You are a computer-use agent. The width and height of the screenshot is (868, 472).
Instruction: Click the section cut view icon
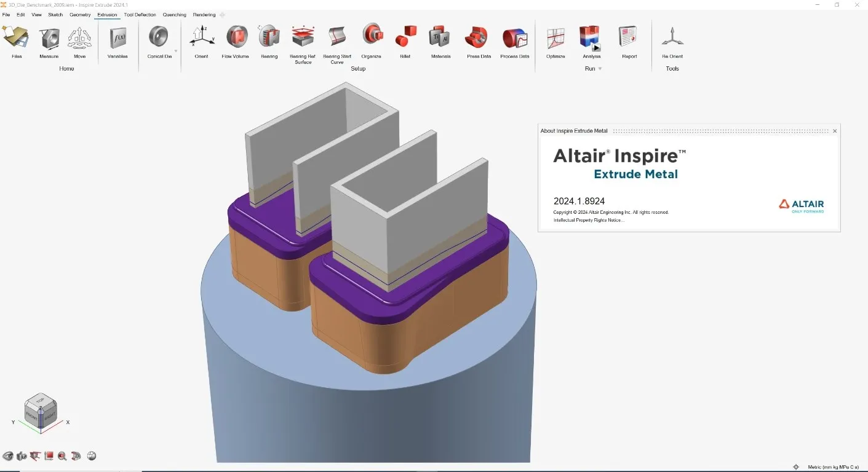point(35,456)
